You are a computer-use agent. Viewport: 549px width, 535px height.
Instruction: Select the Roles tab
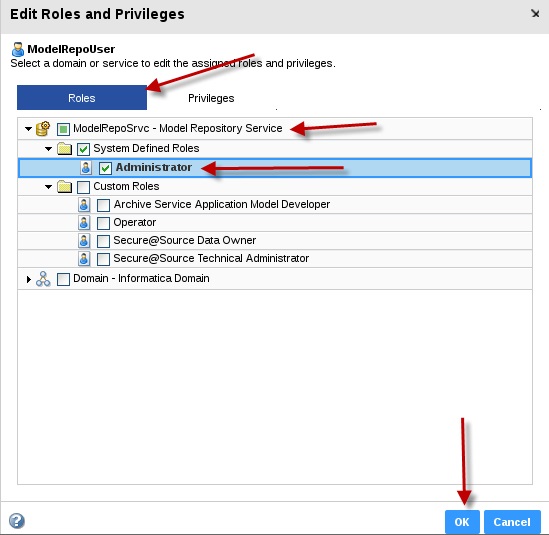click(x=82, y=98)
